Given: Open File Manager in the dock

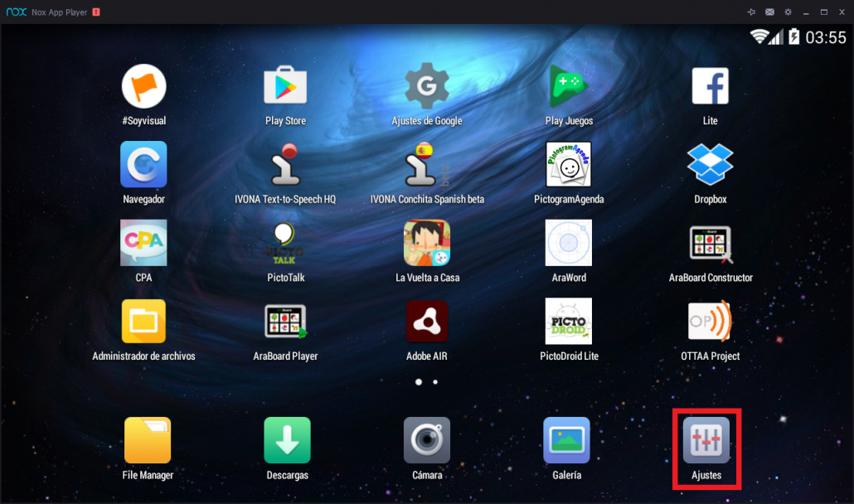Looking at the screenshot, I should (148, 440).
